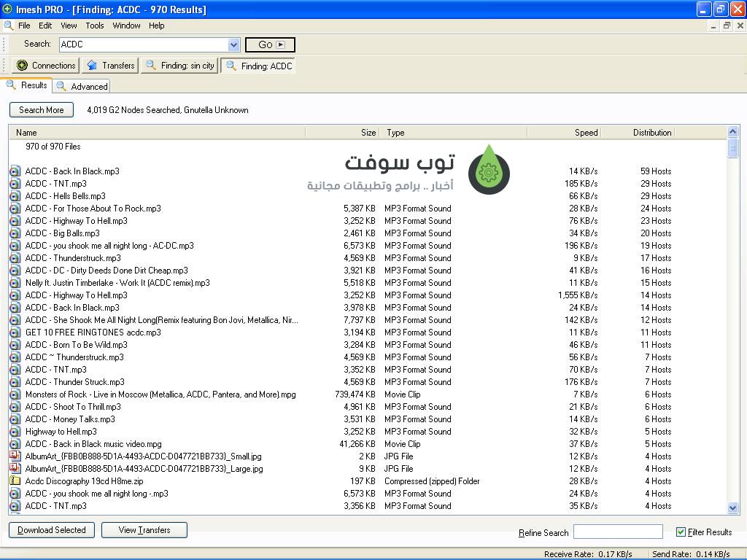Click the file icon of ACDC - Thunderstruck.mp3
Viewport: 747px width, 560px height.
(x=15, y=258)
